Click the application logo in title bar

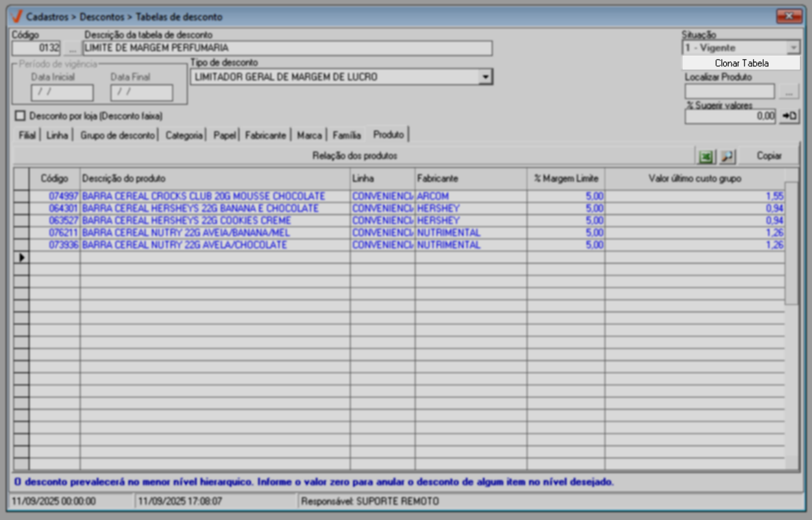click(18, 16)
